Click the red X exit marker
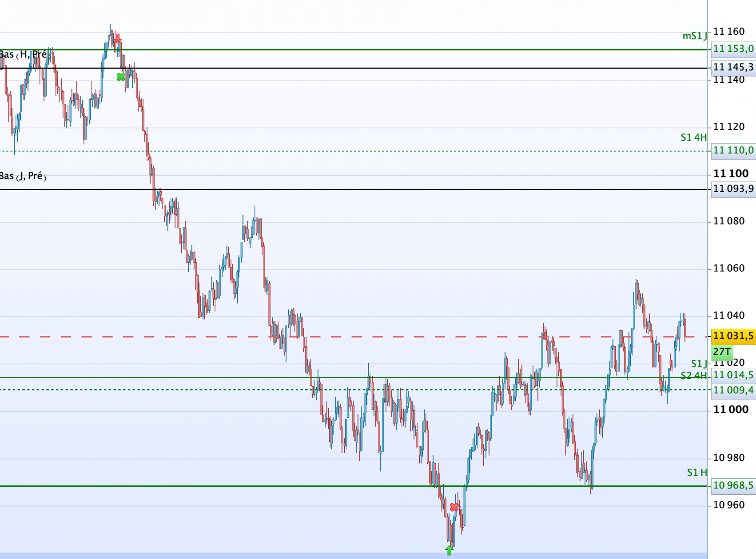Viewport: 756px width, 559px height. click(x=454, y=507)
